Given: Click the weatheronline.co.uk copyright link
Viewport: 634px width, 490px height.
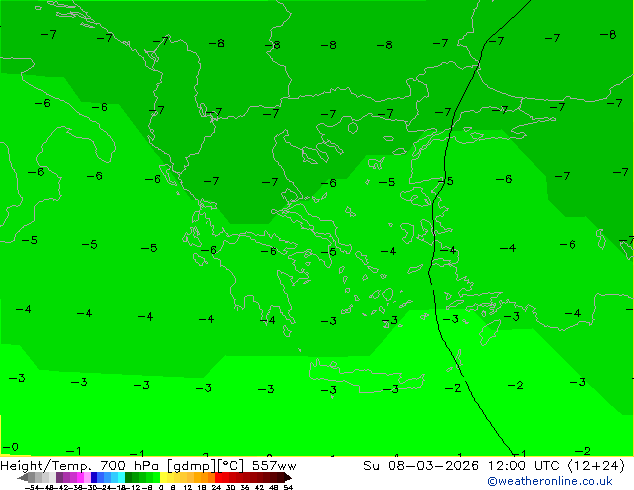Looking at the screenshot, I should coord(550,481).
